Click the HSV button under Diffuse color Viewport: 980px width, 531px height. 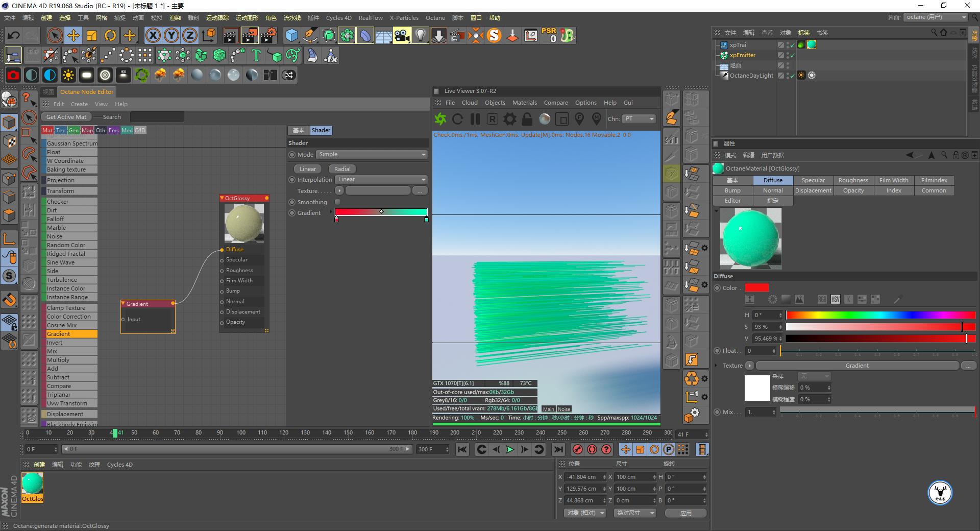836,300
